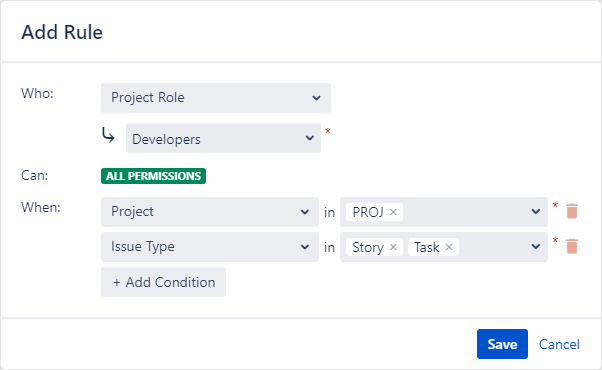The image size is (602, 370).
Task: Click the ALL PERMISSIONS badge
Action: [153, 176]
